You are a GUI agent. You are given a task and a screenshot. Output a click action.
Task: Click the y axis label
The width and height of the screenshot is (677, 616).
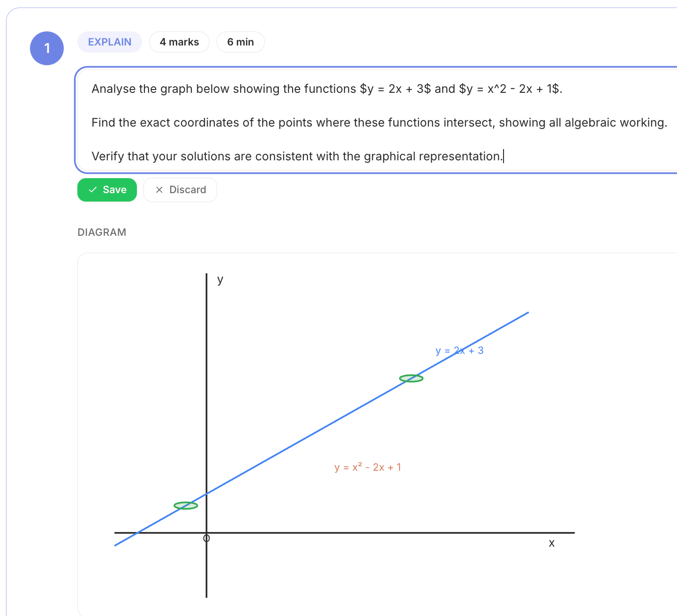[x=220, y=280]
